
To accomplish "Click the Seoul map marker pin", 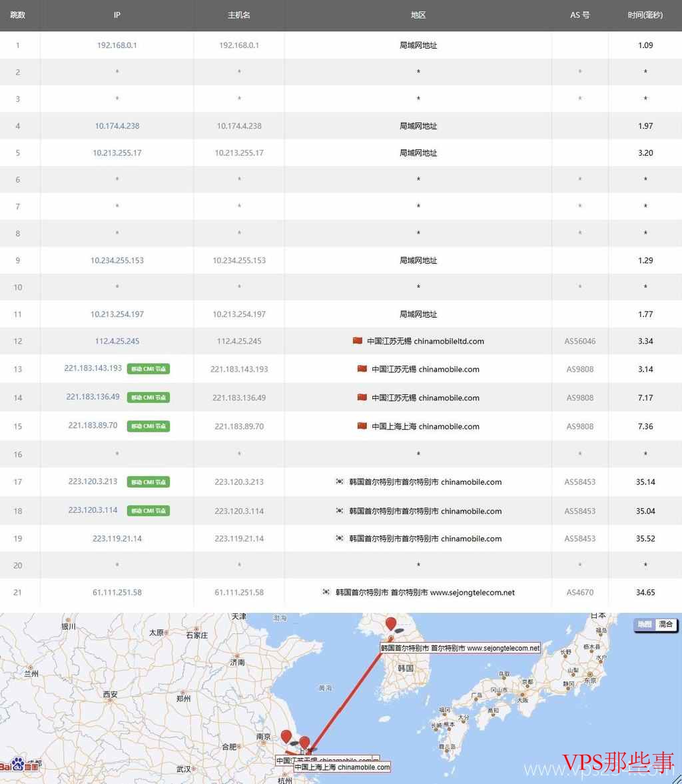I will coord(390,624).
